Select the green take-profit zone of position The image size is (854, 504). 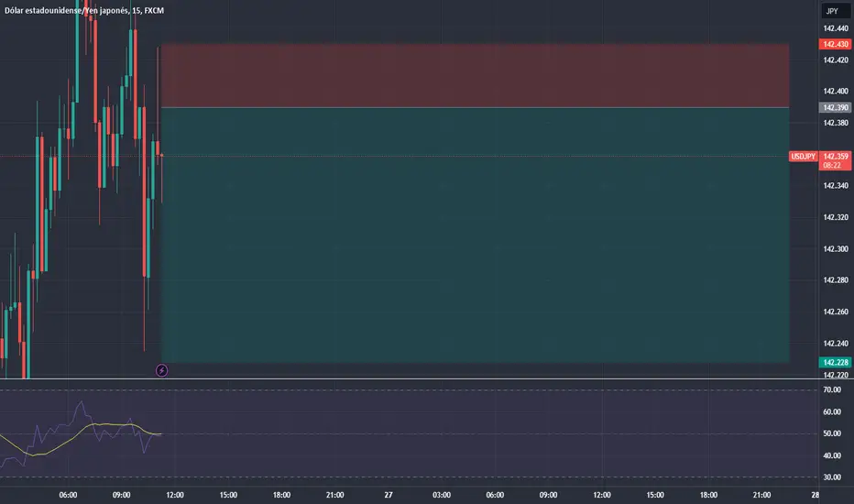(x=475, y=235)
